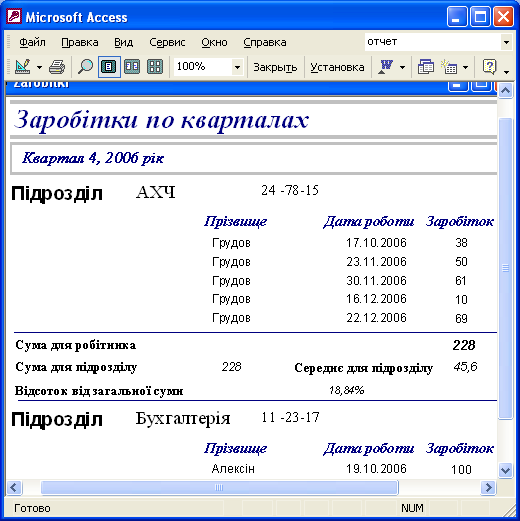Click the date 16.12.2006
The image size is (520, 521).
point(376,299)
